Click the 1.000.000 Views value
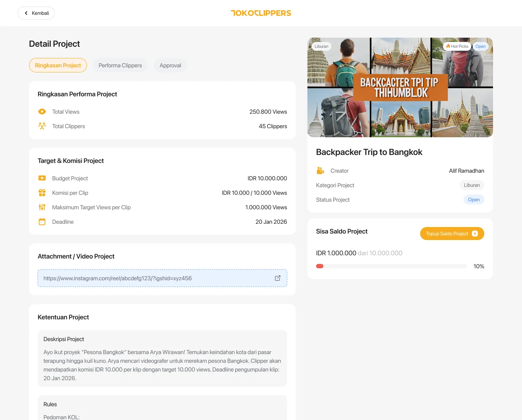Viewport: 522px width, 420px height. (x=266, y=207)
